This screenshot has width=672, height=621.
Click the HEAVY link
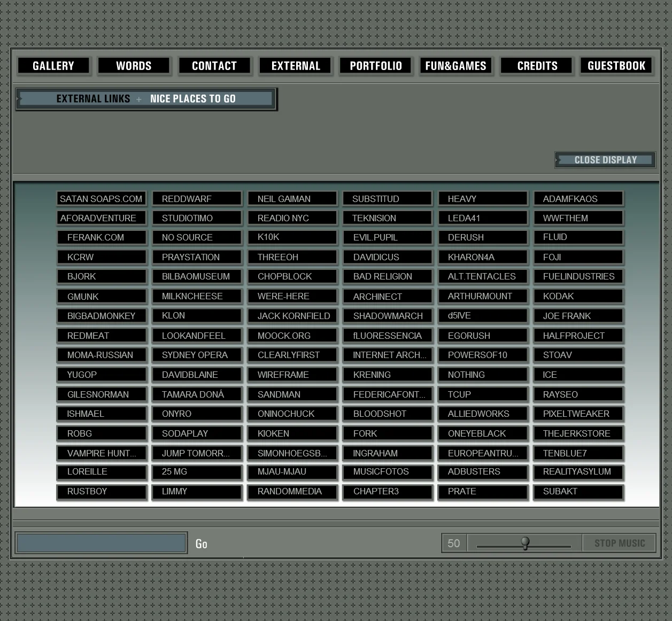click(483, 199)
